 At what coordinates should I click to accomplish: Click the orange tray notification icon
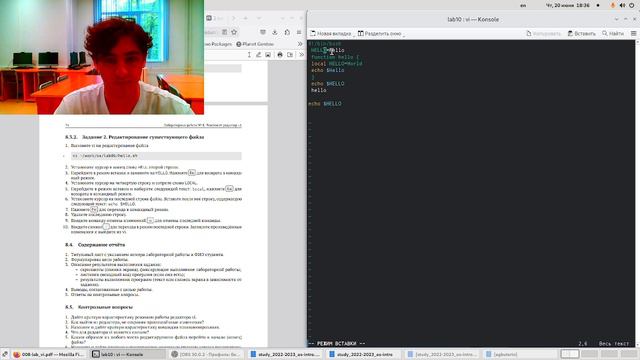pyautogui.click(x=613, y=5)
